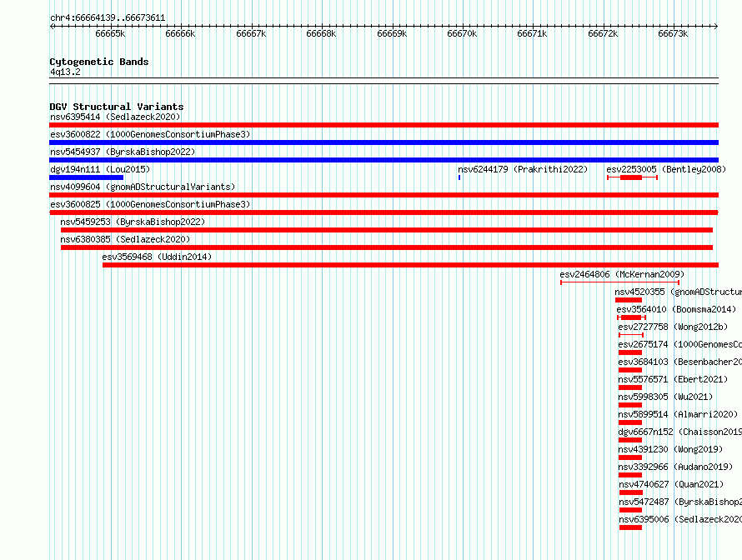
Task: Click the blue bar under esv3600822
Action: pyautogui.click(x=384, y=142)
